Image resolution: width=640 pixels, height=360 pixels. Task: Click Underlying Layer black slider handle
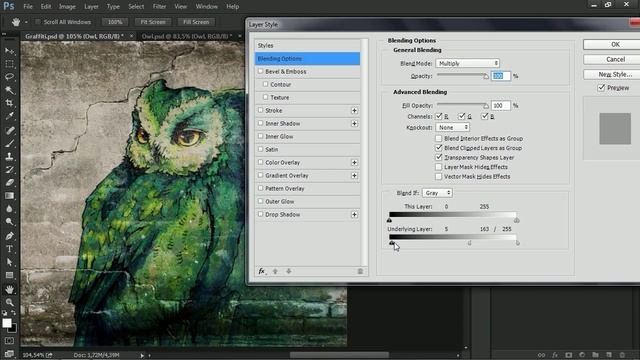392,243
